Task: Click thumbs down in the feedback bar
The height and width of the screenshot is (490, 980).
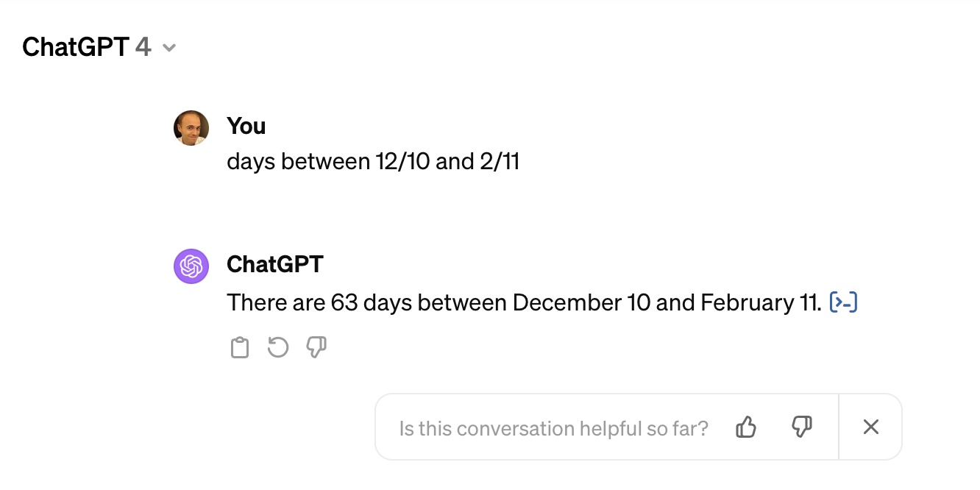Action: coord(801,427)
